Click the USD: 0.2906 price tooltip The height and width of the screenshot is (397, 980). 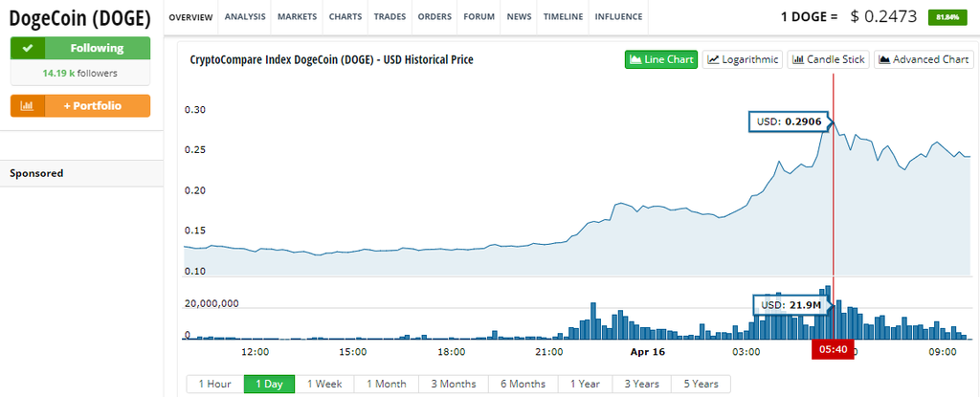click(x=789, y=121)
